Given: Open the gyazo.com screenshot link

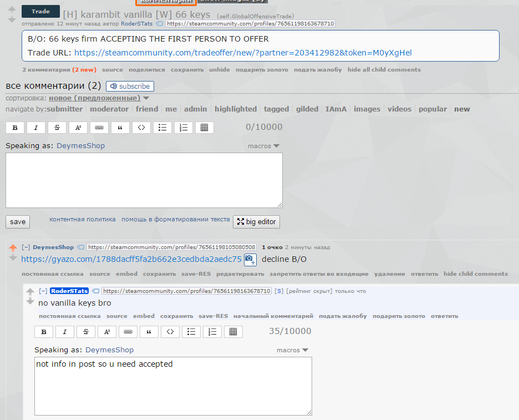Looking at the screenshot, I should pos(131,259).
